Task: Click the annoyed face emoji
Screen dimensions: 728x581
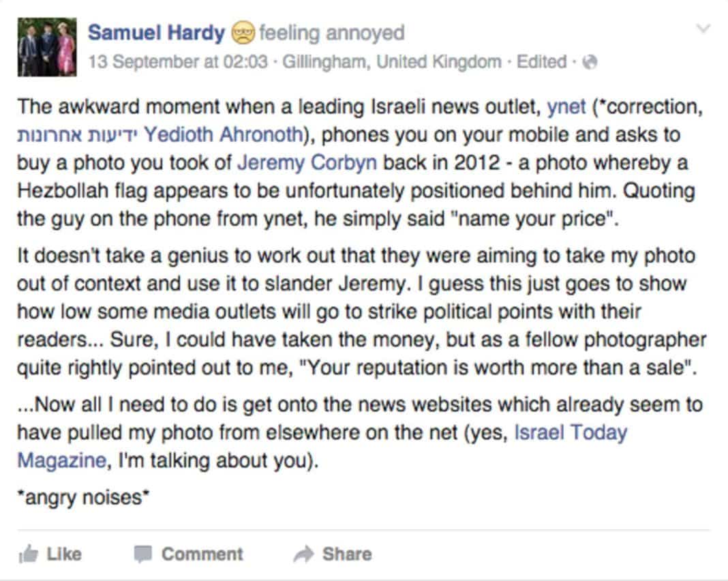Action: point(243,33)
